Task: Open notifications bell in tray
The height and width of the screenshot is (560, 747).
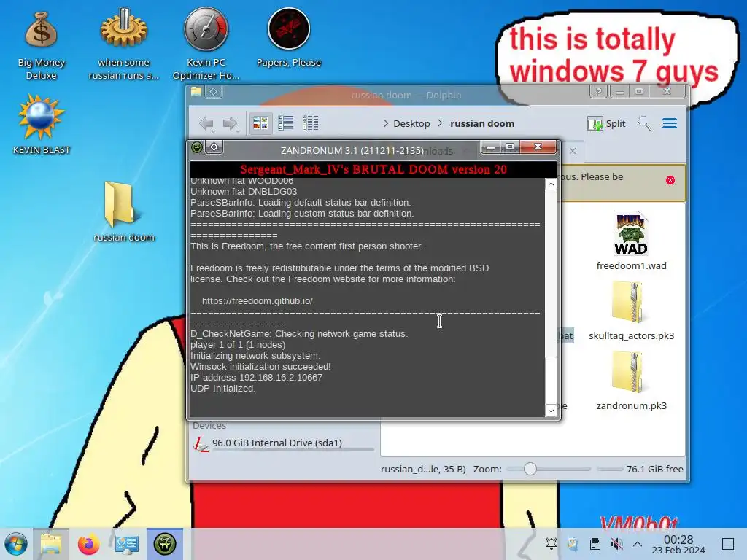Action: [x=551, y=544]
